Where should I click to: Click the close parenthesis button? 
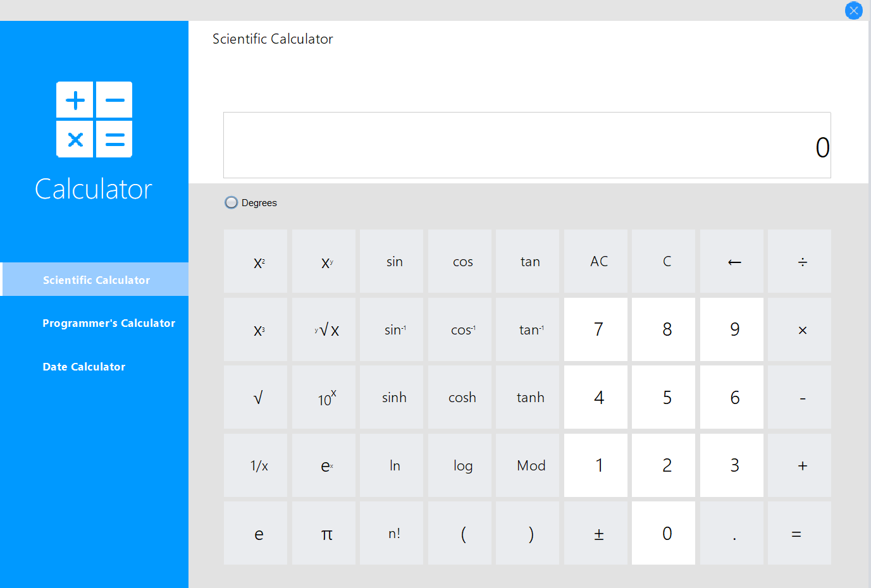pos(528,533)
